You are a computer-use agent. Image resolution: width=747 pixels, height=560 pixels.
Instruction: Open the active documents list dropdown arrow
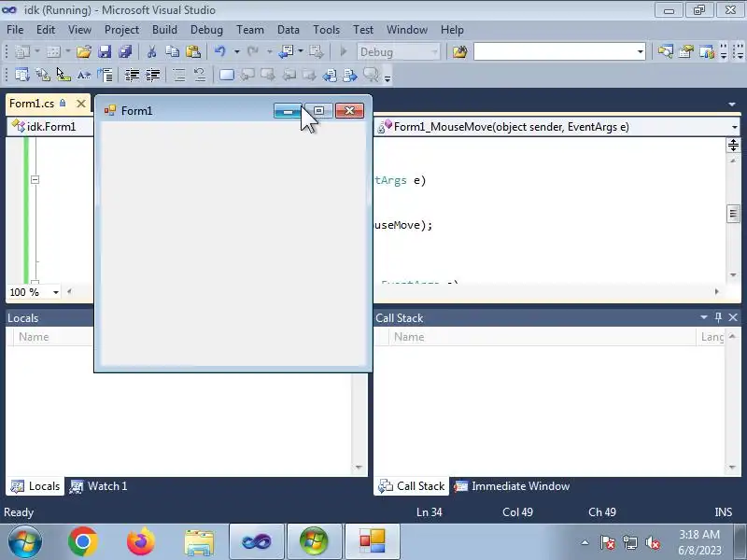coord(732,105)
